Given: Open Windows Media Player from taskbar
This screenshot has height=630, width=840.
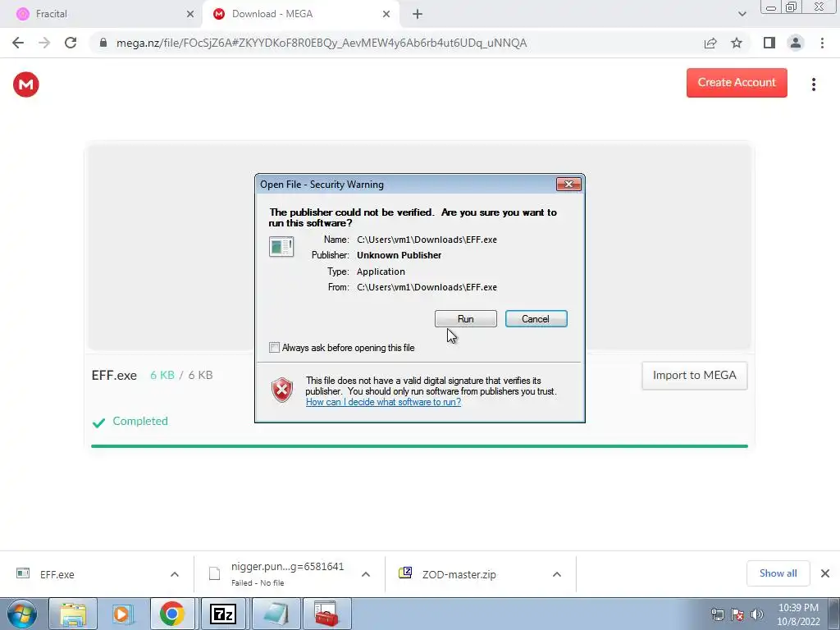Looking at the screenshot, I should (x=122, y=614).
